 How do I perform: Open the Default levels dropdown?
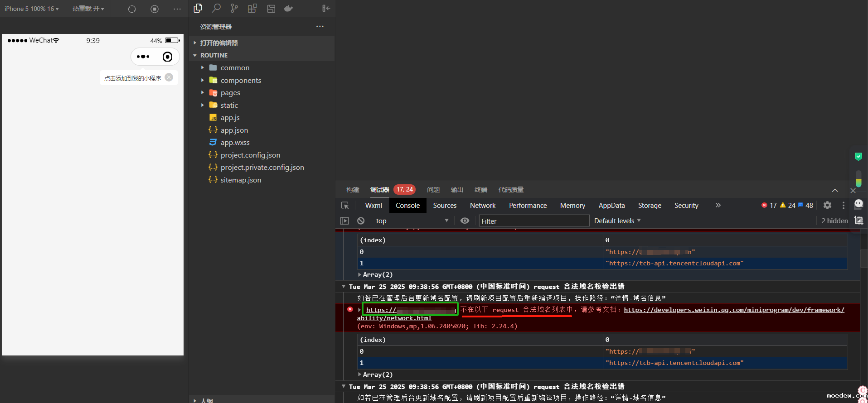(x=617, y=221)
